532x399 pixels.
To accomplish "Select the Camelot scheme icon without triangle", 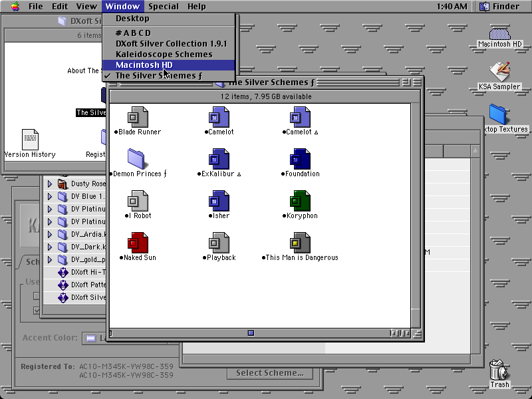I will point(219,117).
